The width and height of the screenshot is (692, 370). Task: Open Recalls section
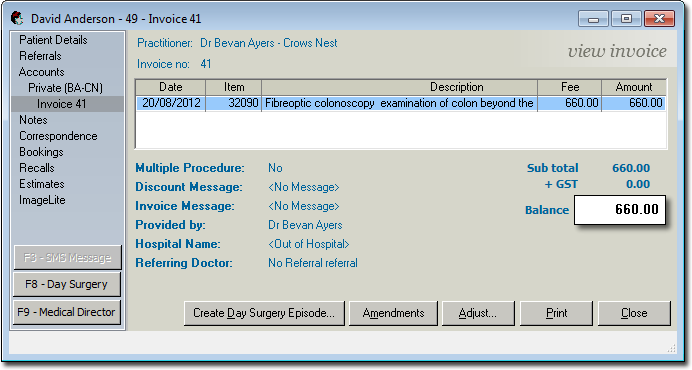(37, 168)
